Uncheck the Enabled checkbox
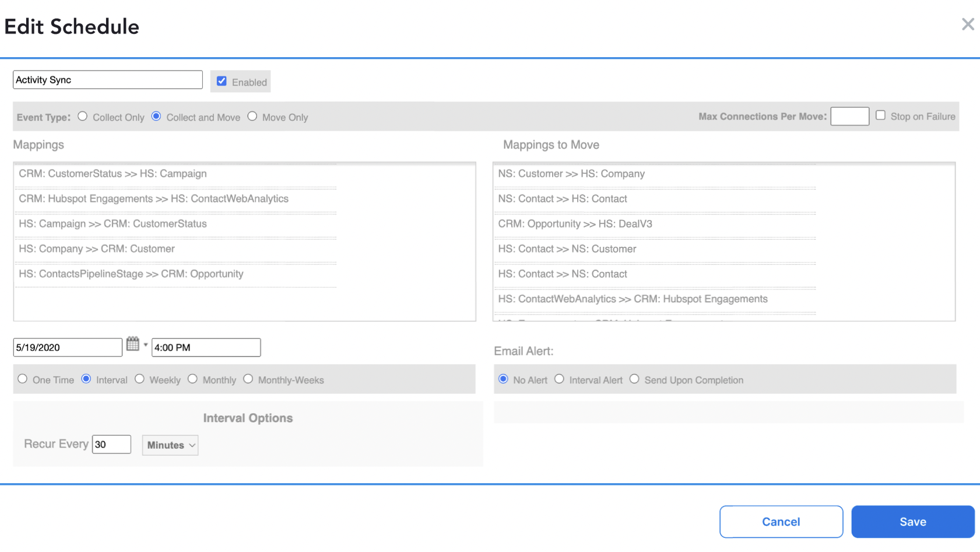This screenshot has height=552, width=980. [x=222, y=81]
